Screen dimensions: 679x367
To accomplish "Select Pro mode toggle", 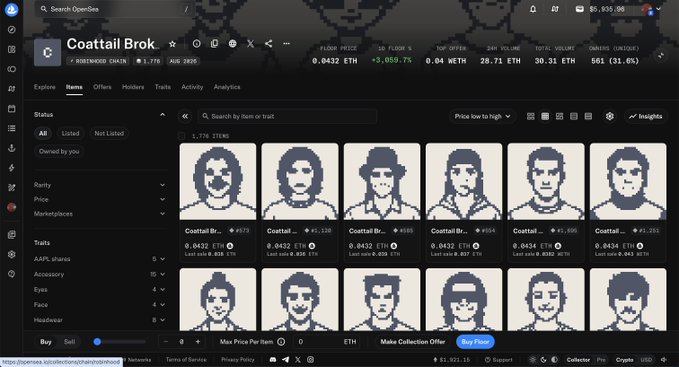I will [x=601, y=360].
